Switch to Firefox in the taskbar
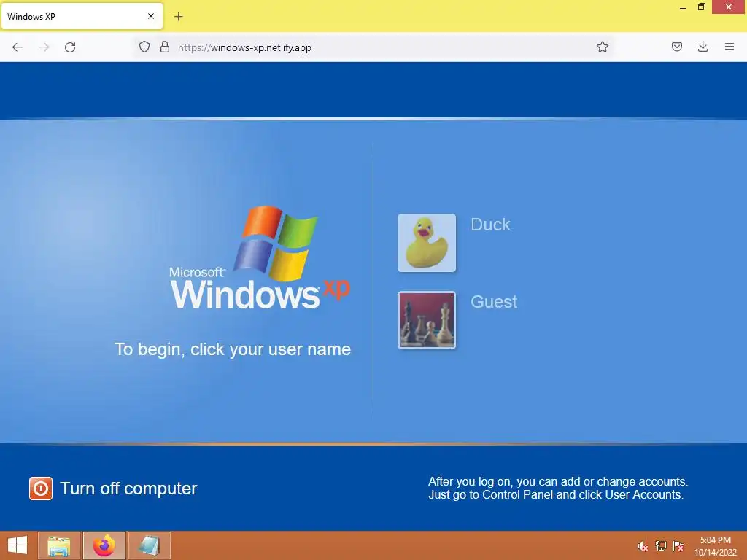747x560 pixels. [x=104, y=545]
